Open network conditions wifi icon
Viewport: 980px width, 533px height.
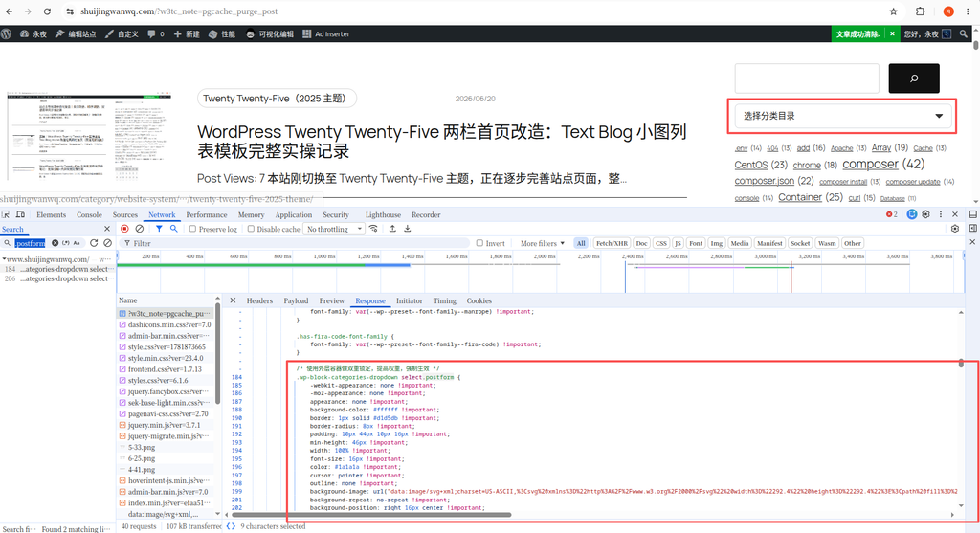374,229
